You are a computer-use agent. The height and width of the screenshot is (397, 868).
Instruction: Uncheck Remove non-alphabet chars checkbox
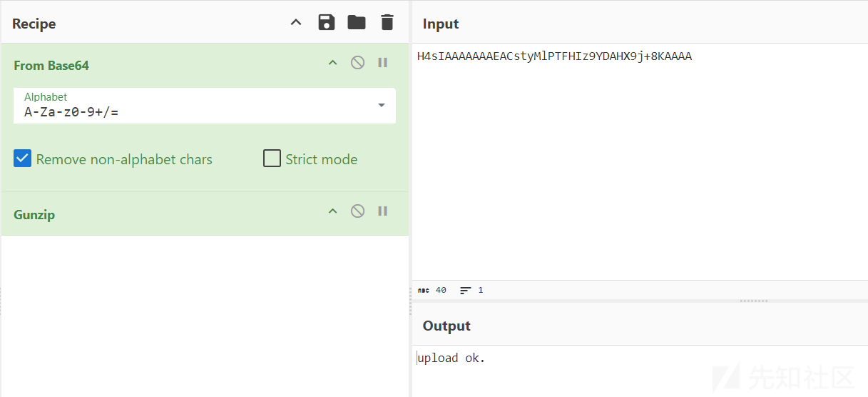pos(23,159)
